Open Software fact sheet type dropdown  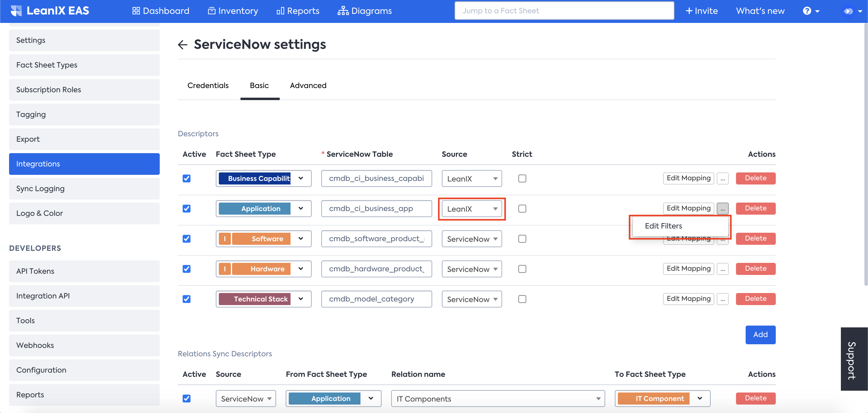pyautogui.click(x=263, y=239)
